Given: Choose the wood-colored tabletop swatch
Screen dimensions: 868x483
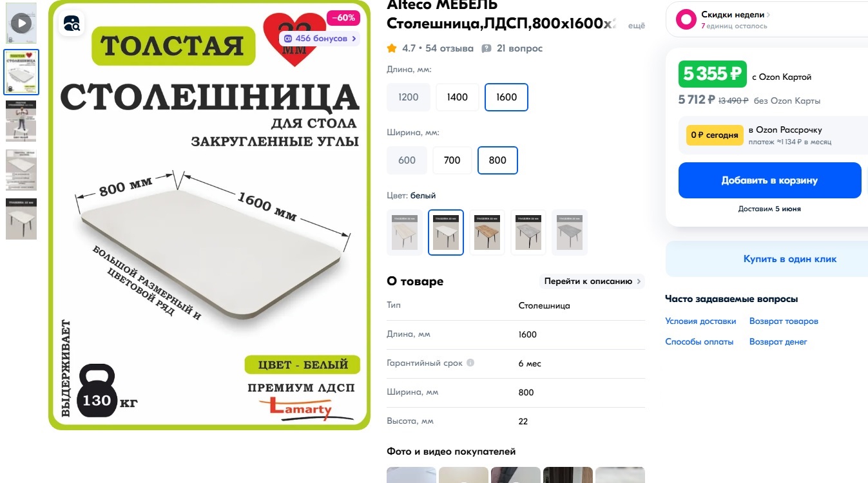Looking at the screenshot, I should pyautogui.click(x=487, y=232).
